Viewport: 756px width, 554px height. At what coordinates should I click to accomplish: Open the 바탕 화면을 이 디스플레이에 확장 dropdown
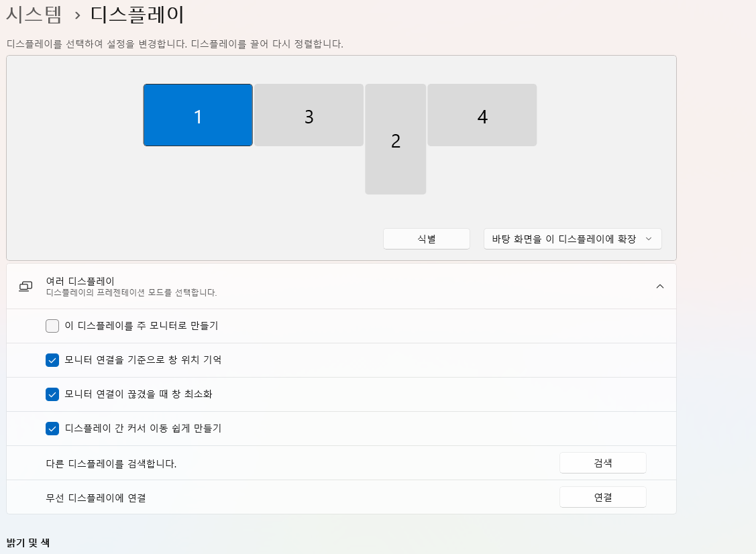572,238
